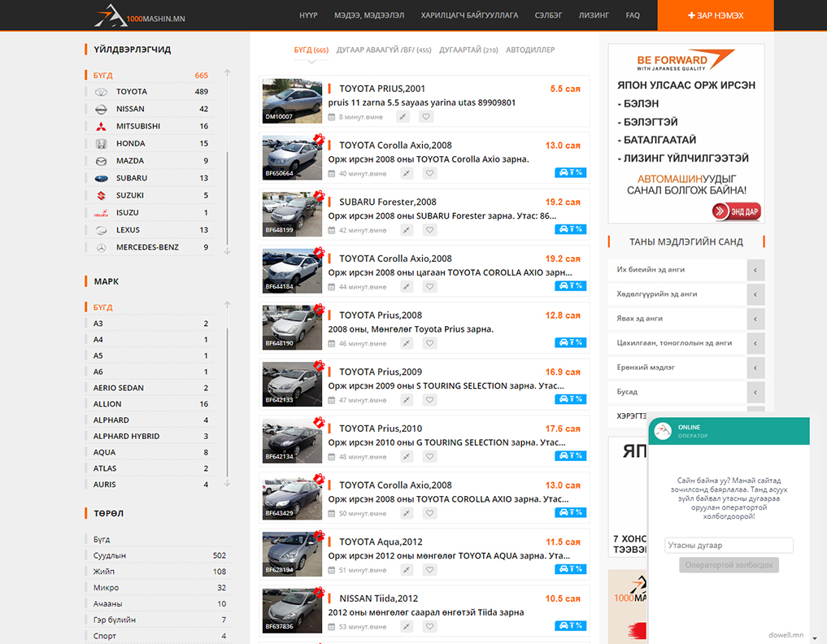Image resolution: width=827 pixels, height=644 pixels.
Task: Click the Lexus brand logo icon
Action: pyautogui.click(x=101, y=230)
